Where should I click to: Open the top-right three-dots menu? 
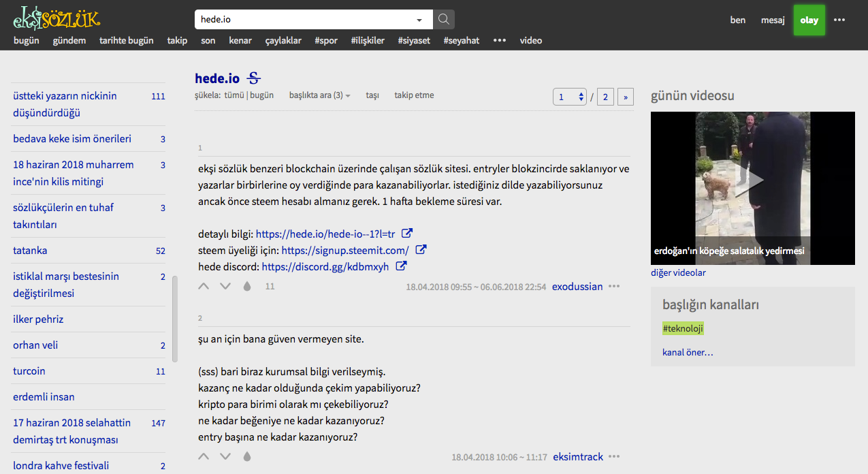(x=839, y=20)
